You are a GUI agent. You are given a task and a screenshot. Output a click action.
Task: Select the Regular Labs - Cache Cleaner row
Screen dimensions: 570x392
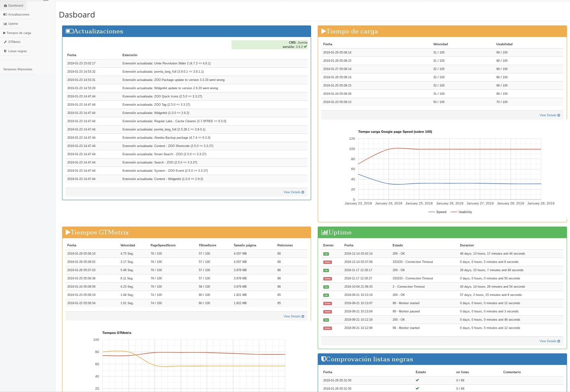pyautogui.click(x=187, y=121)
